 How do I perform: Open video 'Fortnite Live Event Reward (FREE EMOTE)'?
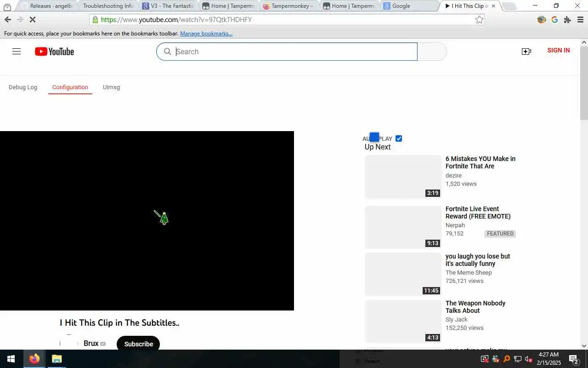point(478,213)
